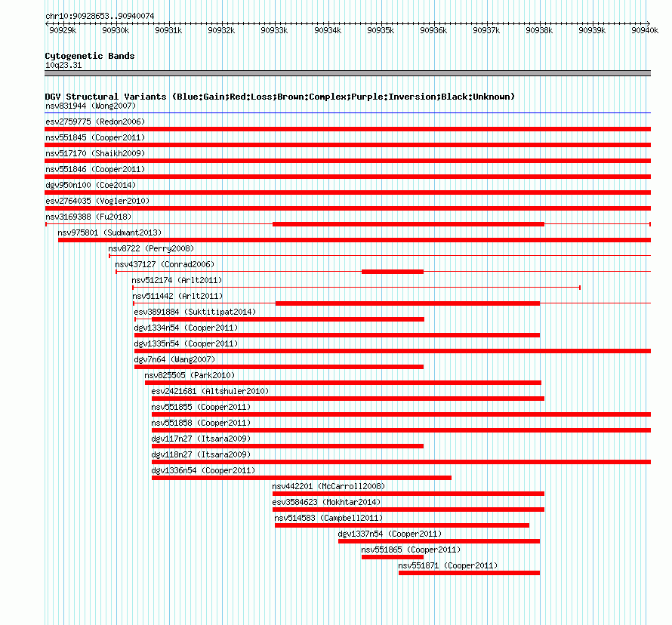The image size is (672, 625).
Task: Open the dgv118n27 (Itsara2009) label
Action: pyautogui.click(x=201, y=454)
